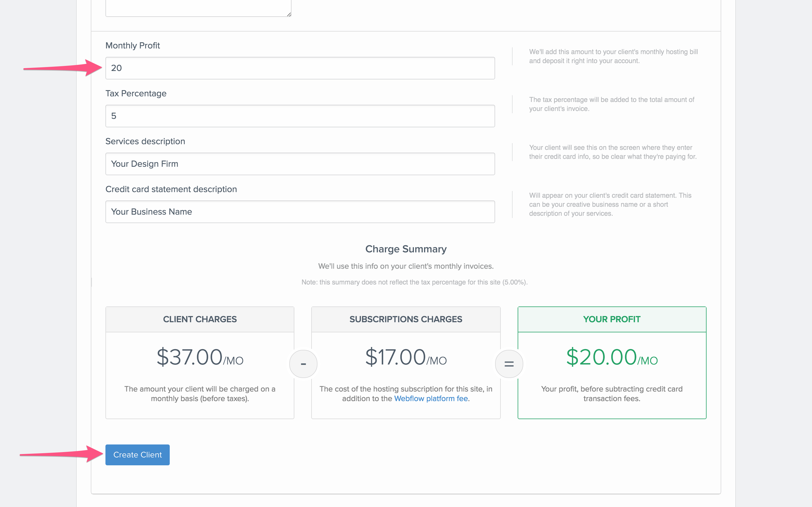
Task: Click the minus sign circle icon
Action: pyautogui.click(x=303, y=364)
